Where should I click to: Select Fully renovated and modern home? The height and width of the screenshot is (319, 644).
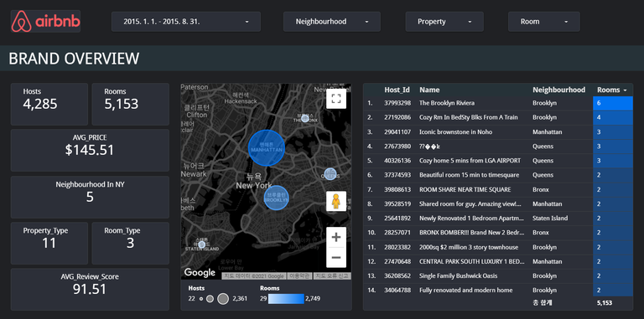click(x=465, y=290)
